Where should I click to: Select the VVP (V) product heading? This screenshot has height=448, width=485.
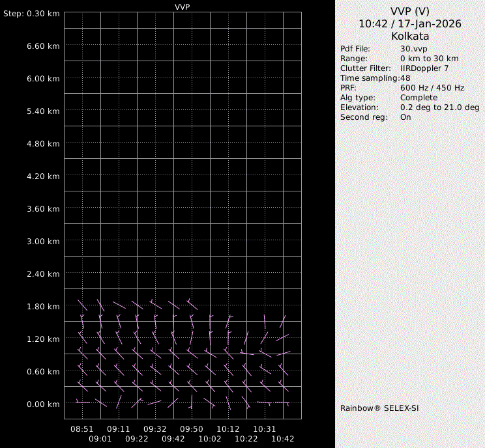(x=410, y=11)
